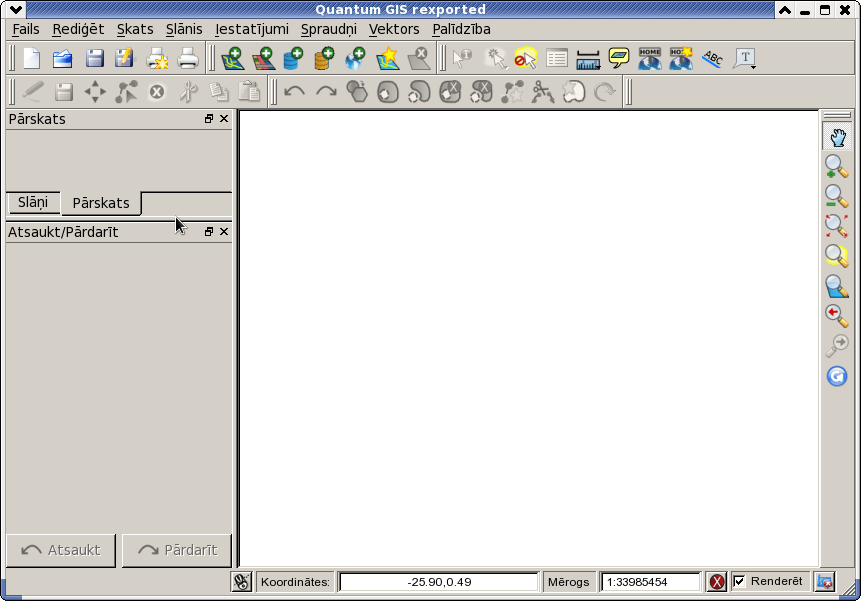Image resolution: width=861 pixels, height=601 pixels.
Task: Create a new spatial bookmark
Action: (681, 58)
